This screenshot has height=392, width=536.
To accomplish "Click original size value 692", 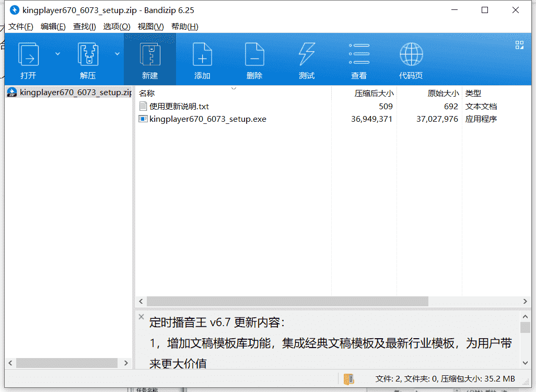I will 451,107.
